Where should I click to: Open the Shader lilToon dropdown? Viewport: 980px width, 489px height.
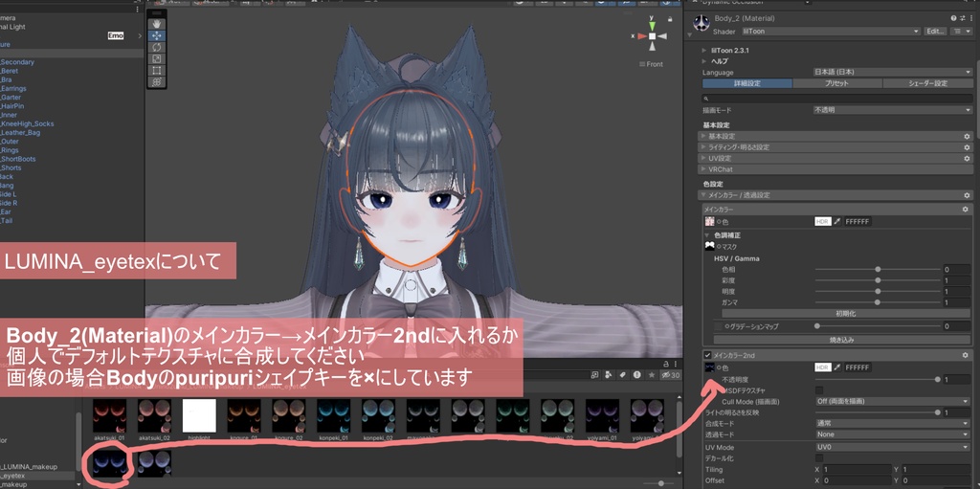(x=831, y=32)
